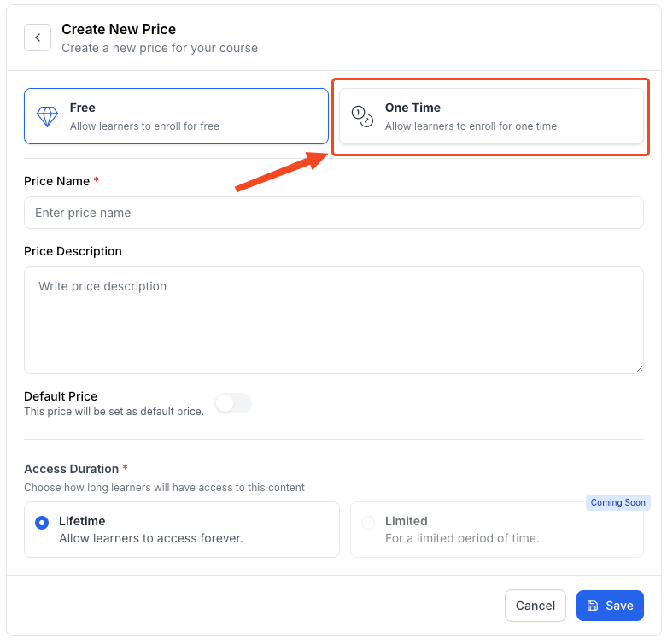Click the Lifetime access card text
The image size is (667, 644).
coord(150,530)
